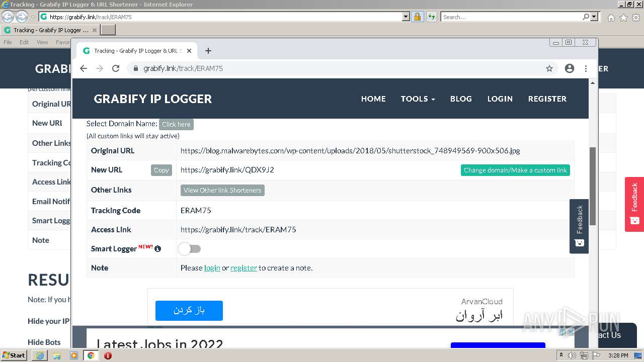Image resolution: width=644 pixels, height=362 pixels.
Task: Open File menu in Internet Explorer
Action: tap(8, 42)
